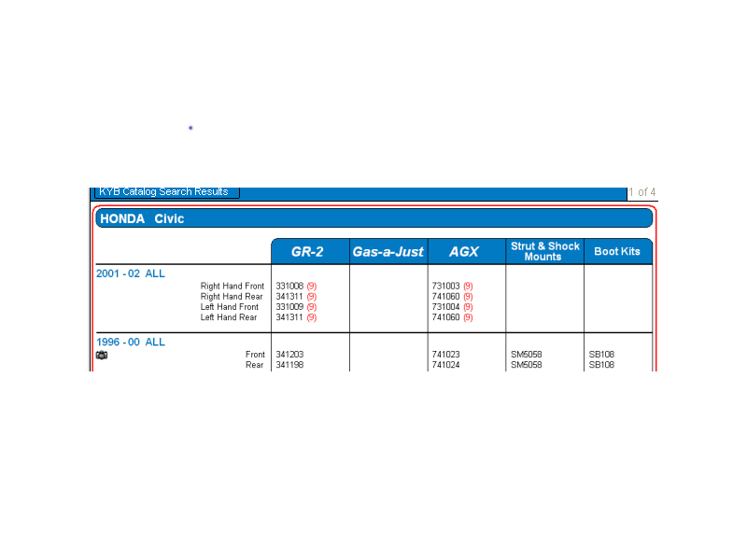The image size is (747, 560).
Task: Click the camera icon beside 1996-00 Front
Action: [x=102, y=355]
